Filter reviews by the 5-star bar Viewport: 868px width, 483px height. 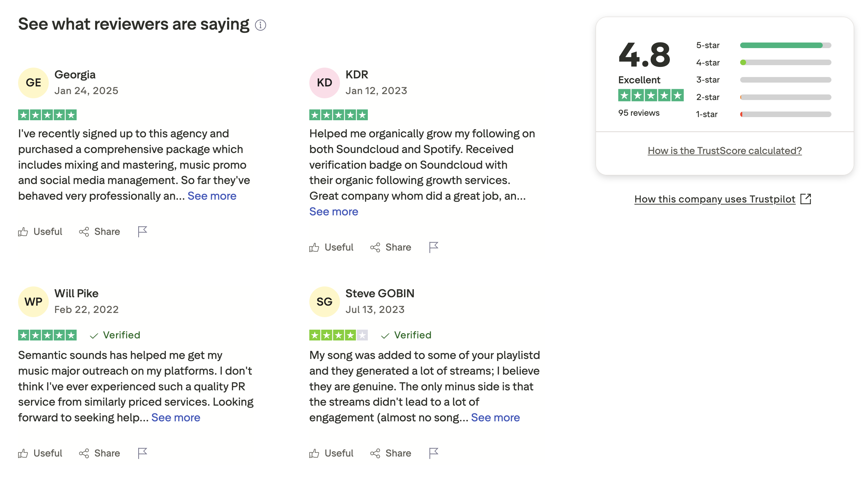coord(785,45)
